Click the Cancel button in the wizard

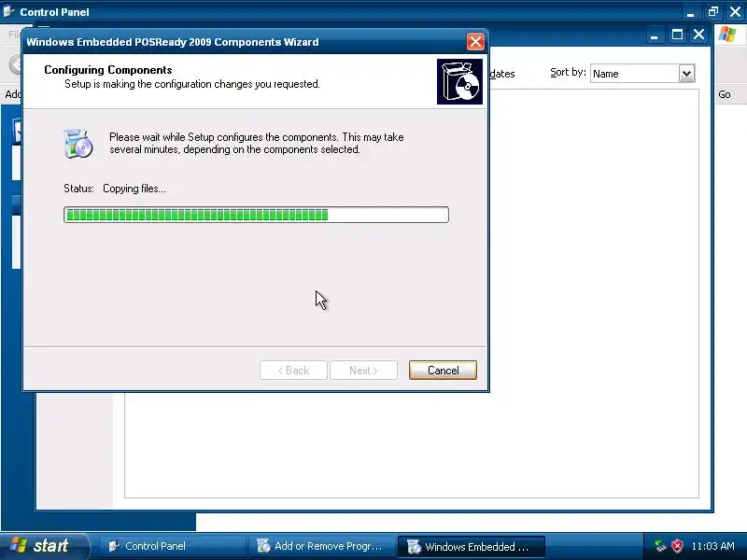[443, 370]
